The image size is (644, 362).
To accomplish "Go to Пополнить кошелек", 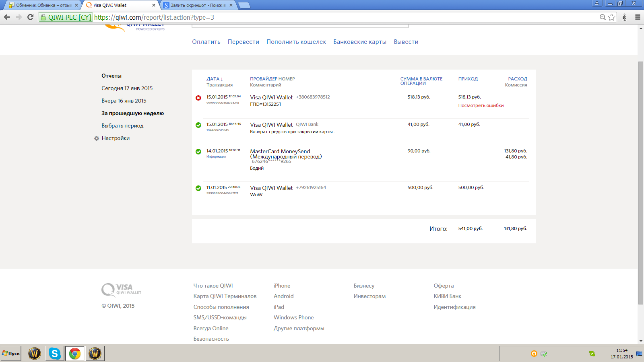I will tap(296, 42).
